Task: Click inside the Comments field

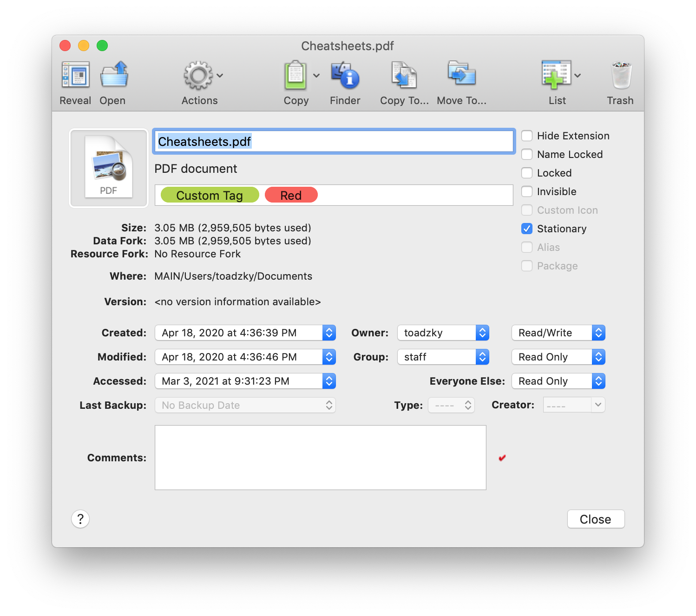Action: [320, 457]
